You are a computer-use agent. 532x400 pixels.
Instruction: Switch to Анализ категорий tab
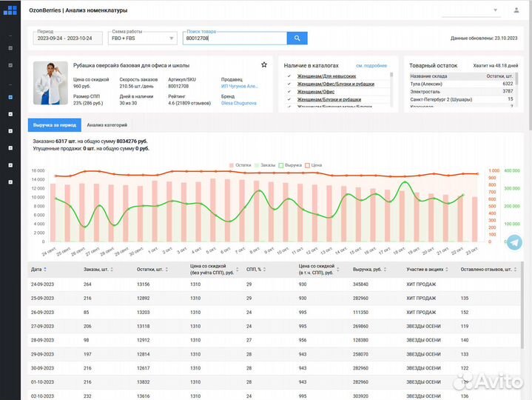(107, 125)
